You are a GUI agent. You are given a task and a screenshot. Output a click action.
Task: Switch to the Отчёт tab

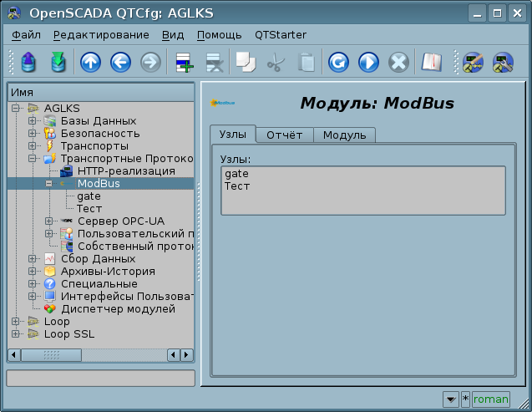284,135
